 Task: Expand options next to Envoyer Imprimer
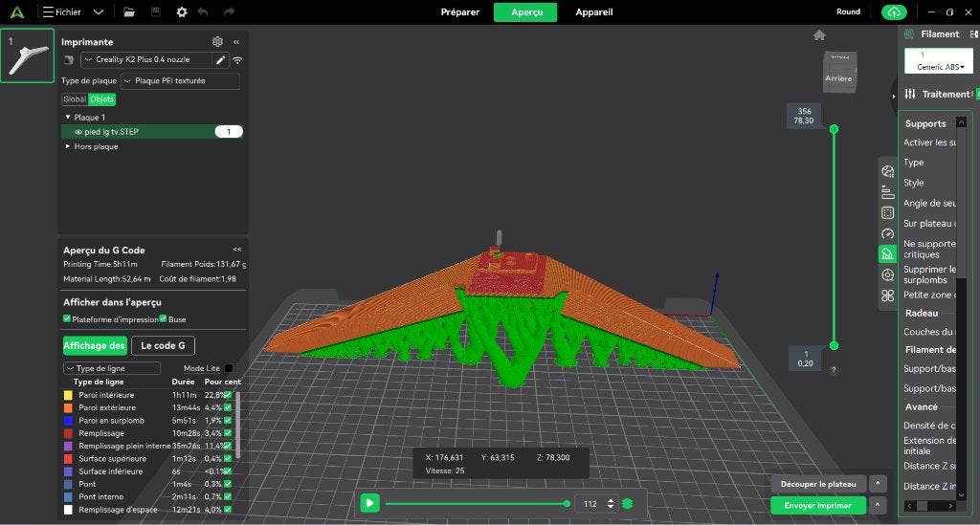click(x=878, y=505)
